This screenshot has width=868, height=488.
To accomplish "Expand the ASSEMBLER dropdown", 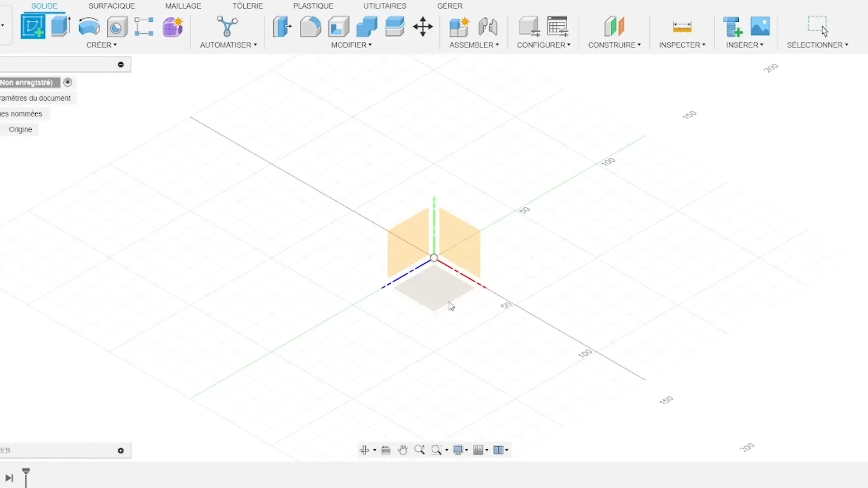I will [x=474, y=45].
